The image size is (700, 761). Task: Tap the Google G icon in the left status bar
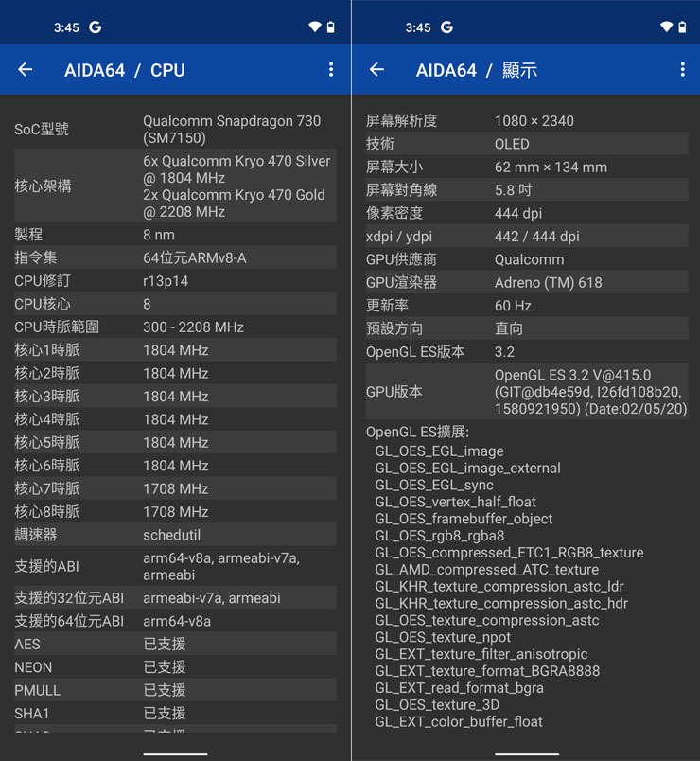96,27
